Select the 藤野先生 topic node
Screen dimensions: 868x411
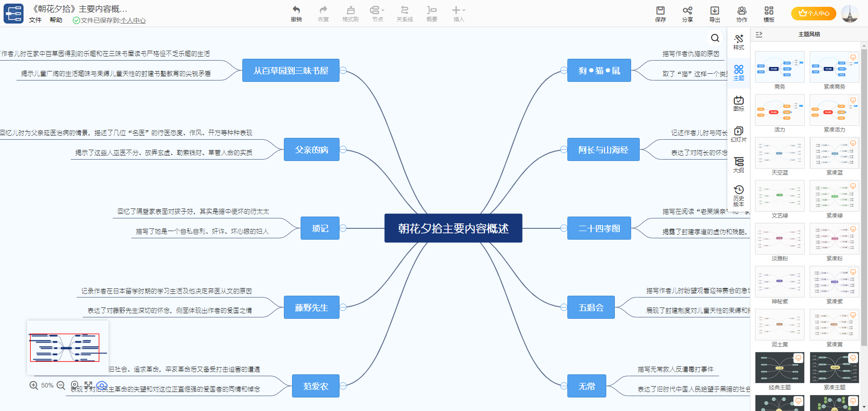click(311, 307)
